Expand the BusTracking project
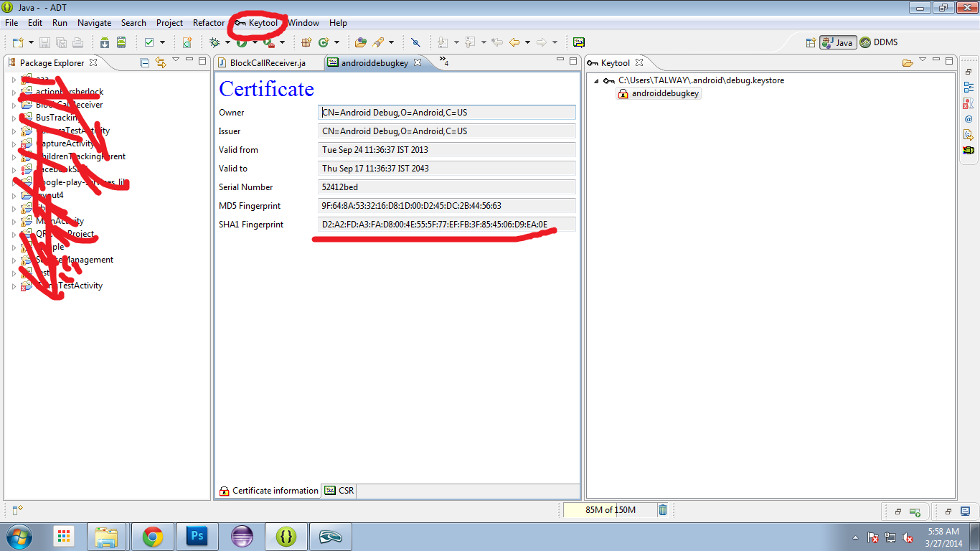This screenshot has width=980, height=551. point(14,118)
